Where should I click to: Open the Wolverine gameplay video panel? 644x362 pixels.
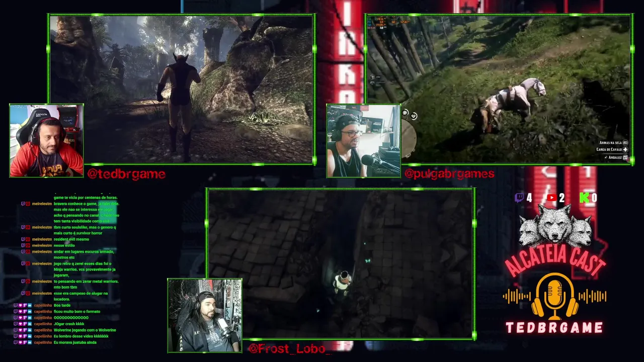click(x=182, y=89)
